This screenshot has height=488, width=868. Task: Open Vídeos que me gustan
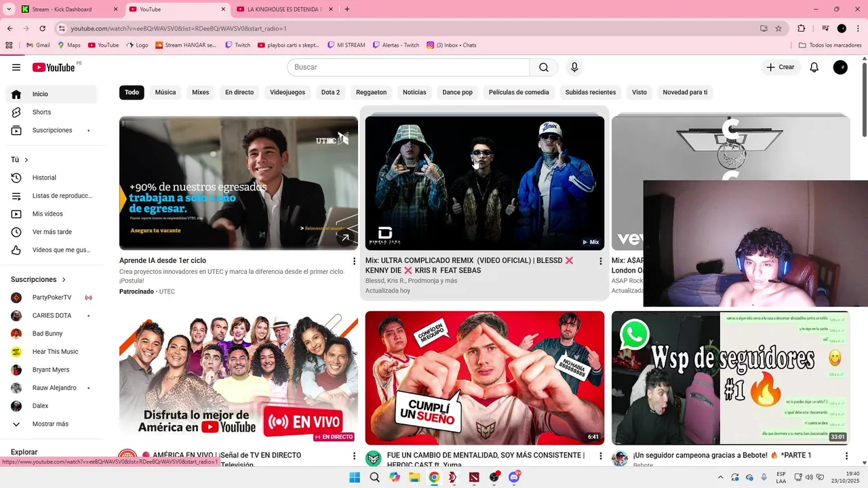pyautogui.click(x=52, y=250)
